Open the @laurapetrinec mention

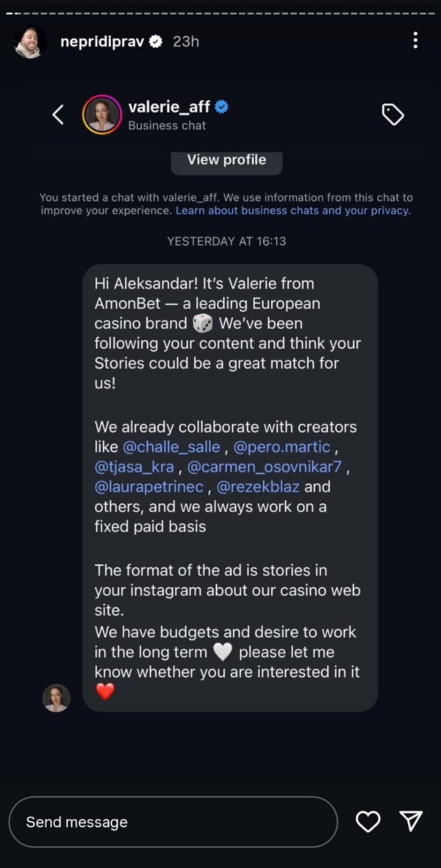(x=149, y=487)
